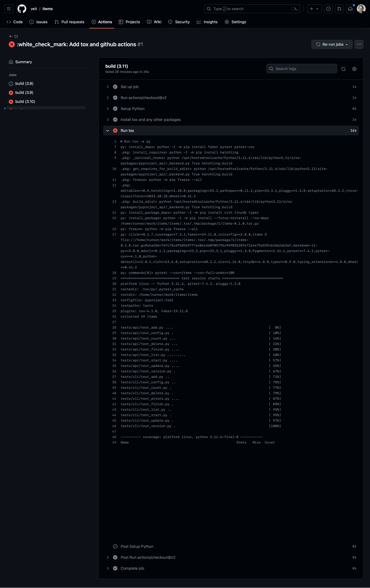The height and width of the screenshot is (588, 370).
Task: Open the notifications inbox icon
Action: tap(350, 9)
